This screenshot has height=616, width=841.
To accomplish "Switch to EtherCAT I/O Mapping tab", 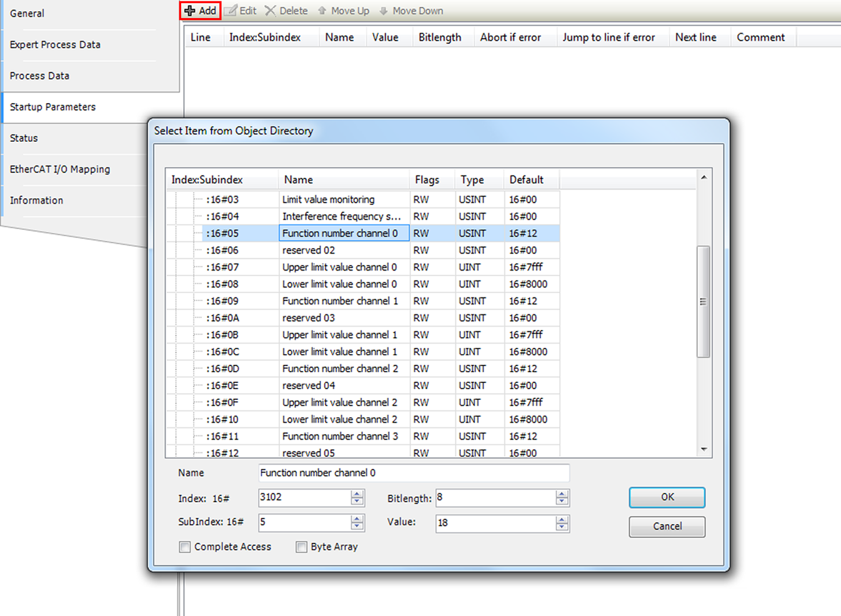I will [x=59, y=169].
